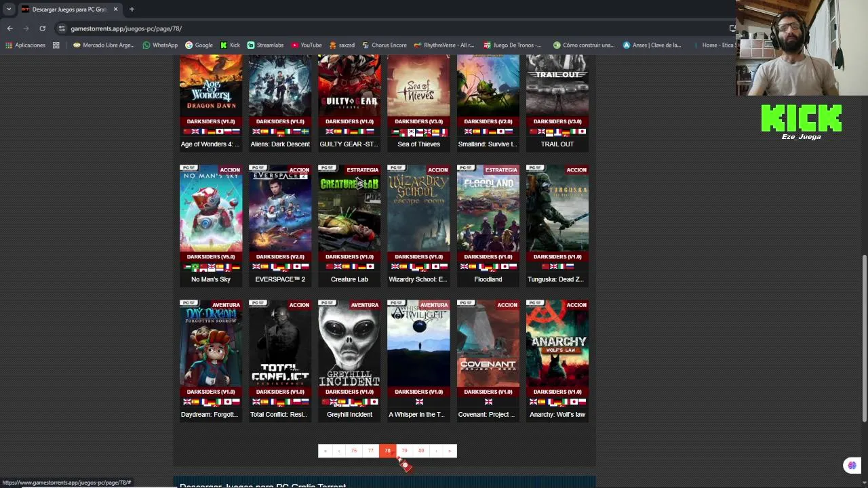This screenshot has height=488, width=868.
Task: Open the GUILTY GEAR -STRIVE- cover
Action: [349, 86]
